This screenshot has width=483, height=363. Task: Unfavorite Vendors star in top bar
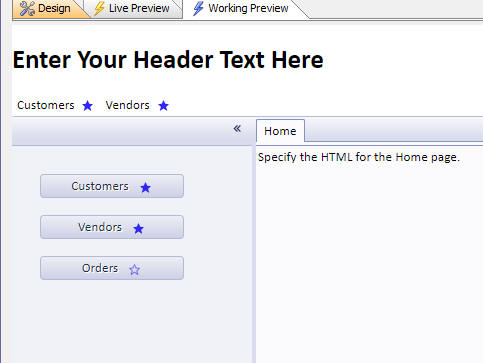[x=163, y=106]
